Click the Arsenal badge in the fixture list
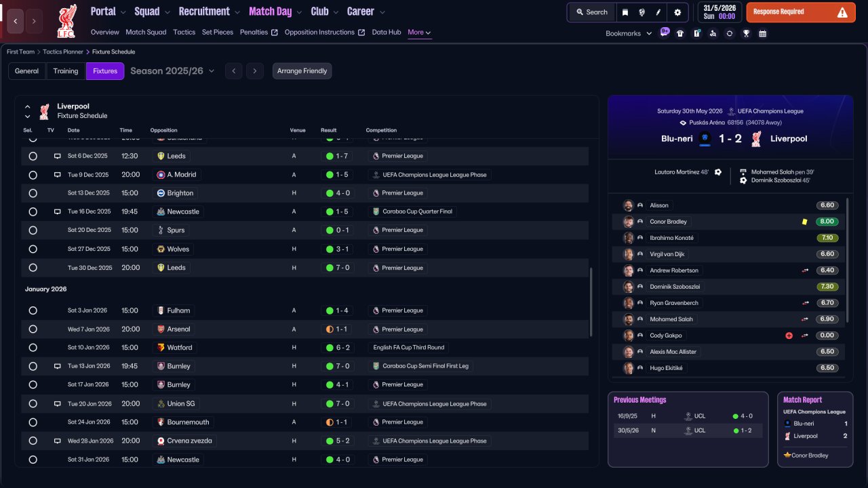This screenshot has width=868, height=488. coord(161,329)
